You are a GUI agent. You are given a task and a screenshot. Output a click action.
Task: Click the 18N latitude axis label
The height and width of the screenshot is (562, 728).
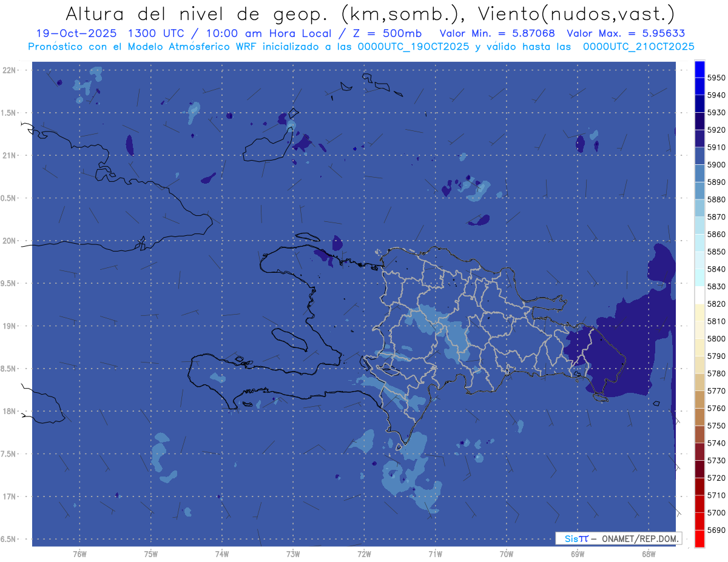click(x=9, y=412)
